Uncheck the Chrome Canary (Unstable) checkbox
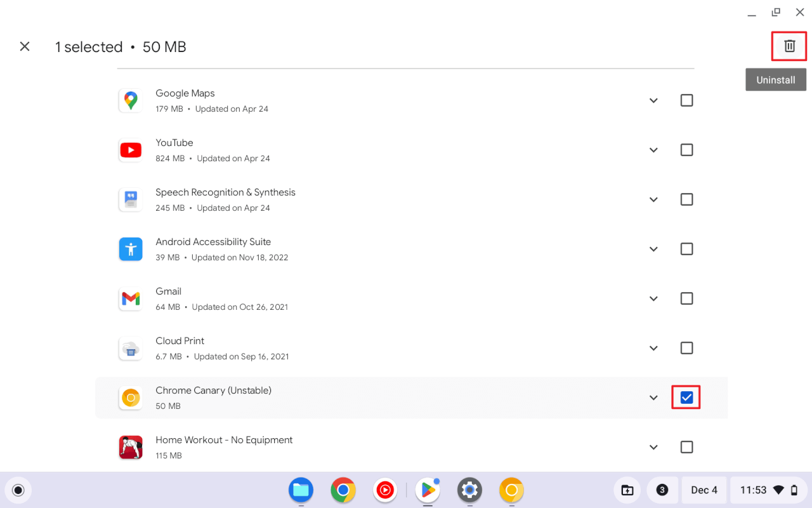 tap(686, 398)
